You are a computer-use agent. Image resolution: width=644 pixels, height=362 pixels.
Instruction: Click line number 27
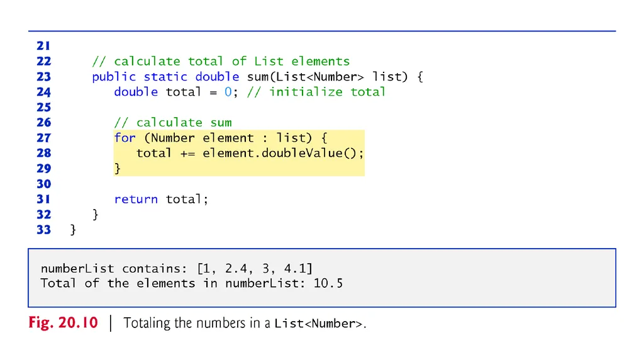[x=43, y=138]
